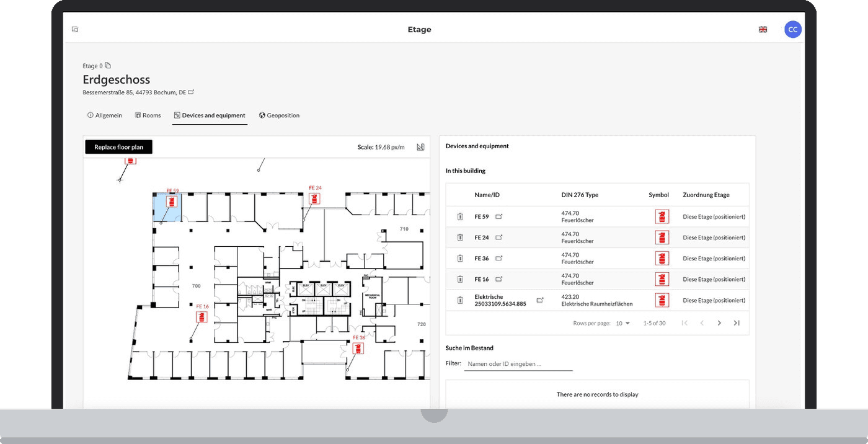This screenshot has height=444, width=868.
Task: Select the FE 59 marker on the floor plan
Action: pyautogui.click(x=172, y=201)
